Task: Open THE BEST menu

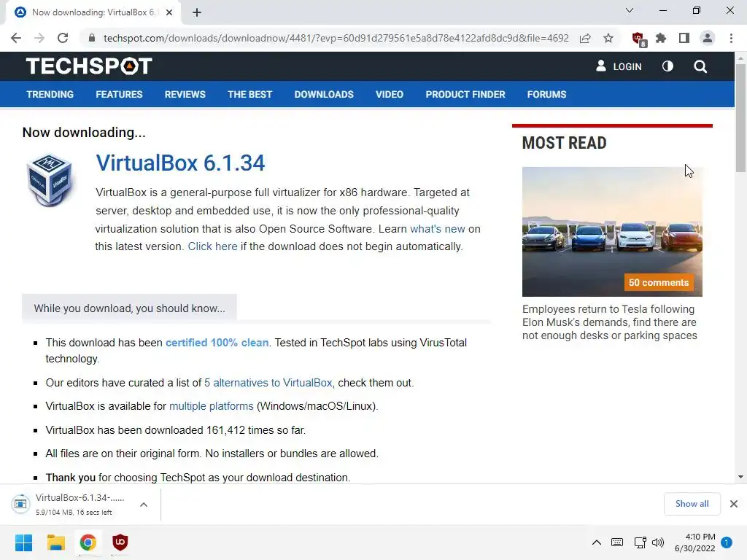Action: [249, 94]
